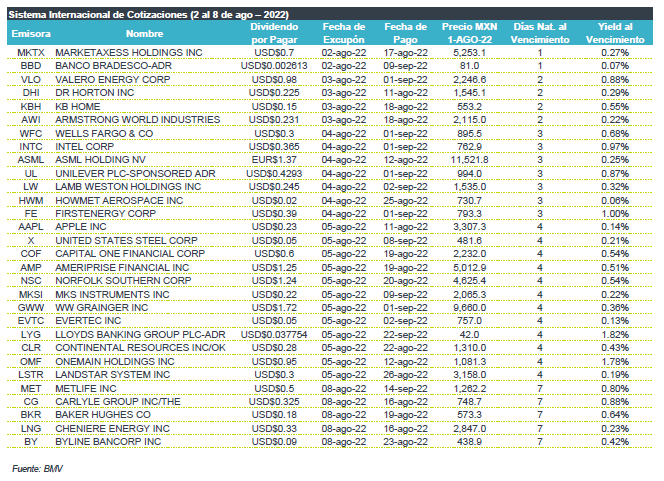
Task: Click the Precio MXN 1-AGO-22 header
Action: pyautogui.click(x=470, y=33)
